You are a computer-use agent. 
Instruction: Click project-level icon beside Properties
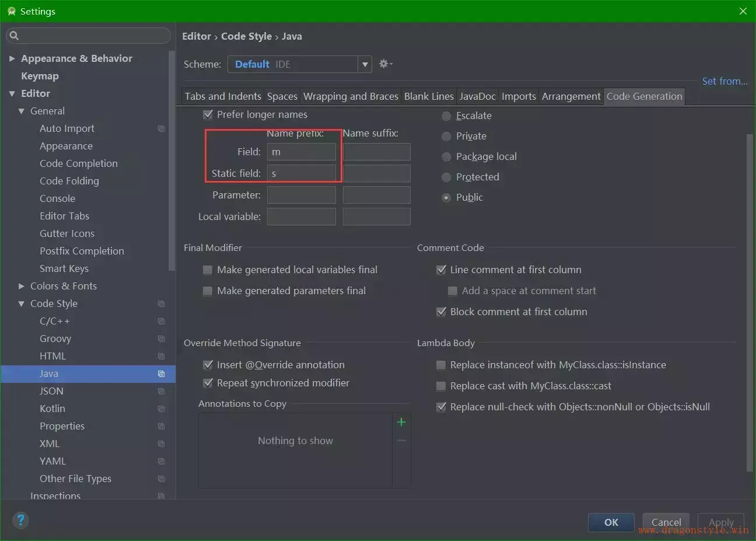tap(162, 426)
